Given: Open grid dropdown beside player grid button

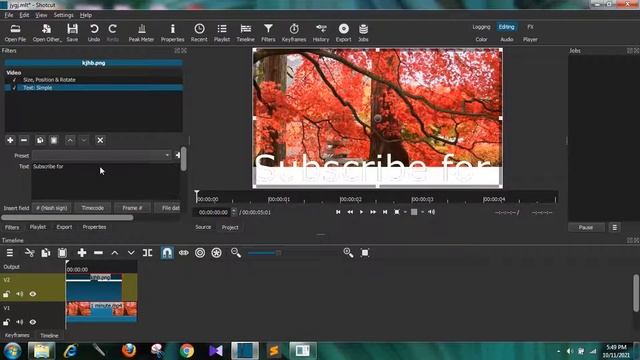Looking at the screenshot, I should click(x=422, y=212).
